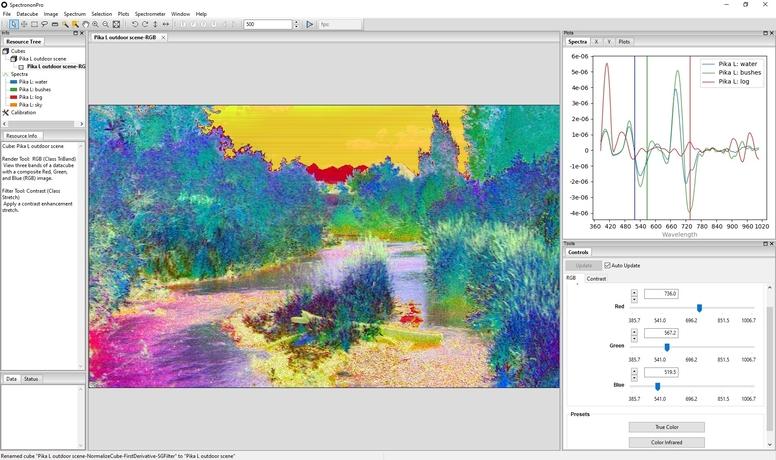776x460 pixels.
Task: Choose the rectangle selection tool
Action: [x=34, y=24]
